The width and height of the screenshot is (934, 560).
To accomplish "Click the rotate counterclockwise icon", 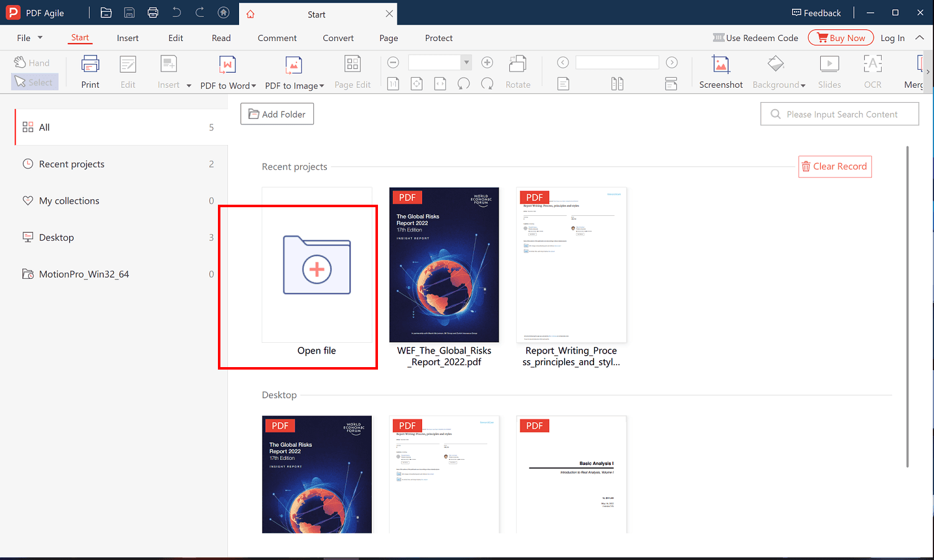I will (x=464, y=83).
